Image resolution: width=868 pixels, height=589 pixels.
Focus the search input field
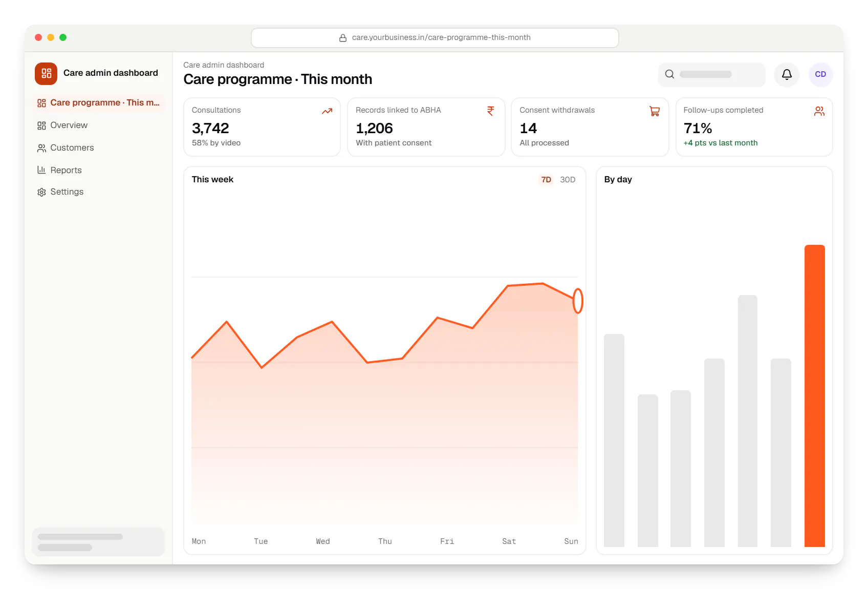click(x=711, y=74)
